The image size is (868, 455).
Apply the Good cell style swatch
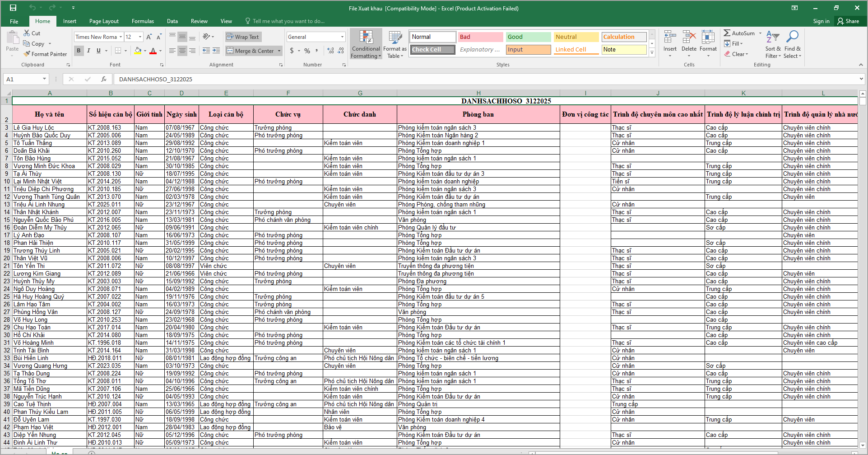[x=528, y=37]
